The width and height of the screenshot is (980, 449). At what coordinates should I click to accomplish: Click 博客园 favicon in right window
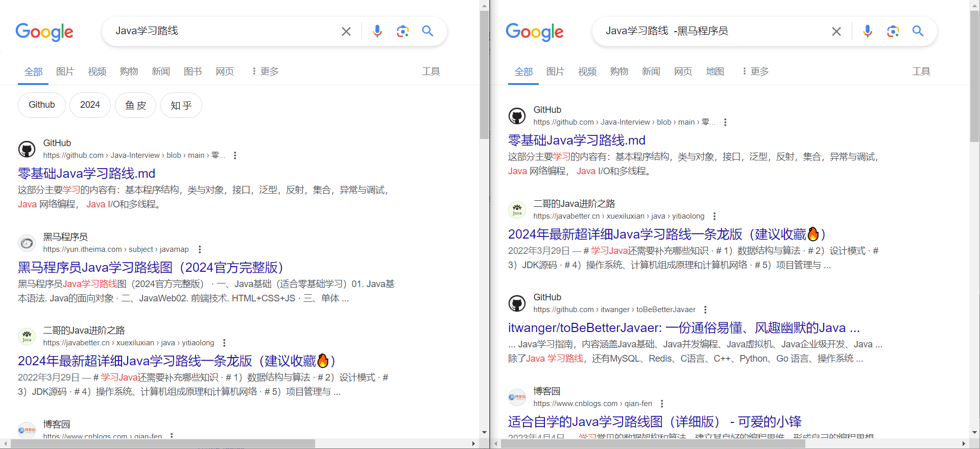pos(517,397)
